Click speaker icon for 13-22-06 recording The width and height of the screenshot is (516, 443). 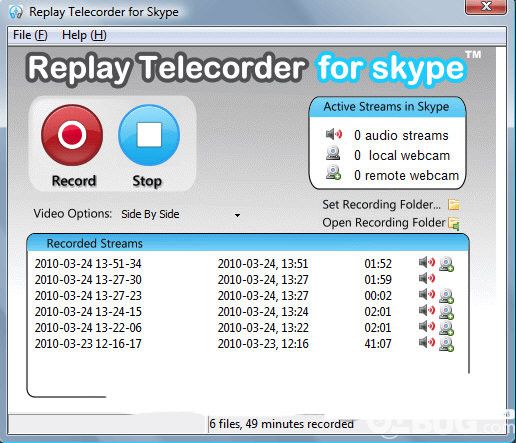(x=427, y=326)
